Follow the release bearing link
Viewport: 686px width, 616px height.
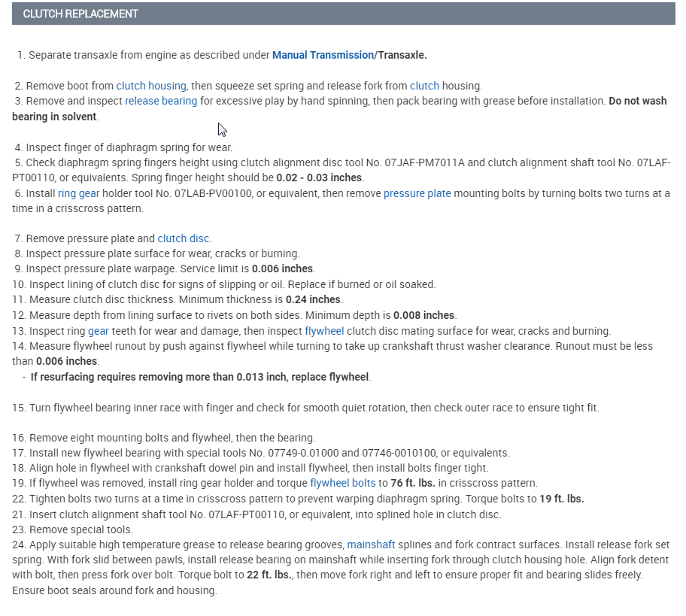click(161, 101)
